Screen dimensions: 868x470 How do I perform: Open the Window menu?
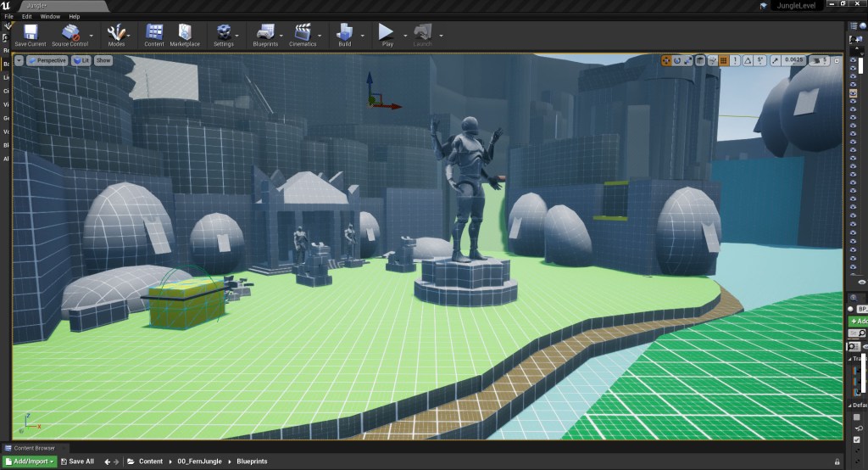50,16
